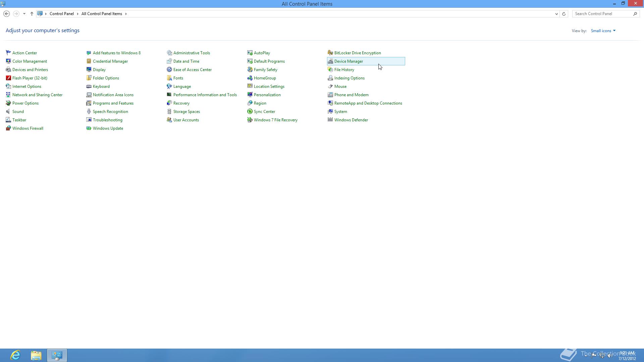The width and height of the screenshot is (644, 362).
Task: Open the Device Manager link
Action: click(x=348, y=61)
